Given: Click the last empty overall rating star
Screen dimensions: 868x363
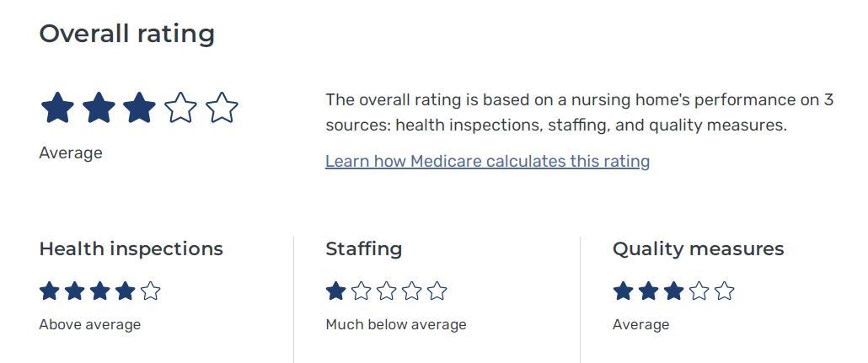Looking at the screenshot, I should 222,109.
